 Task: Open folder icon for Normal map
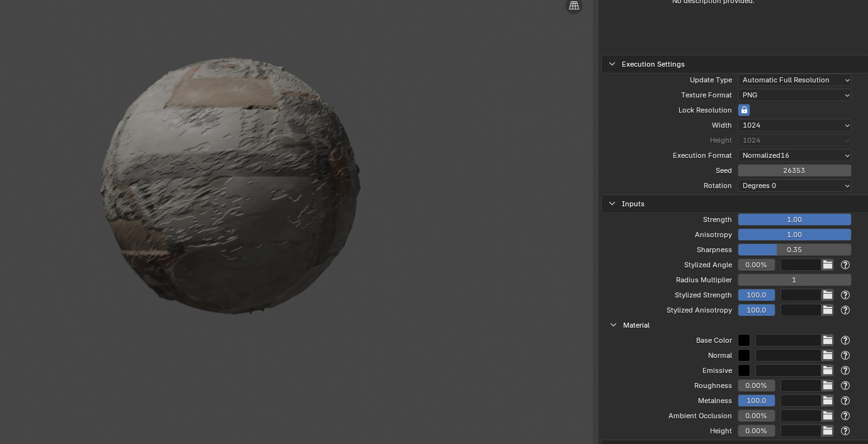pos(827,355)
